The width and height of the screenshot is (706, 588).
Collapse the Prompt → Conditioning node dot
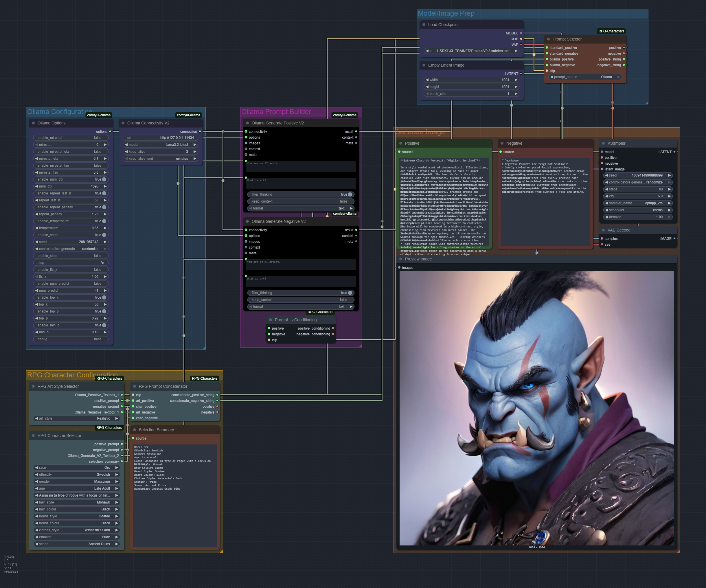click(271, 320)
